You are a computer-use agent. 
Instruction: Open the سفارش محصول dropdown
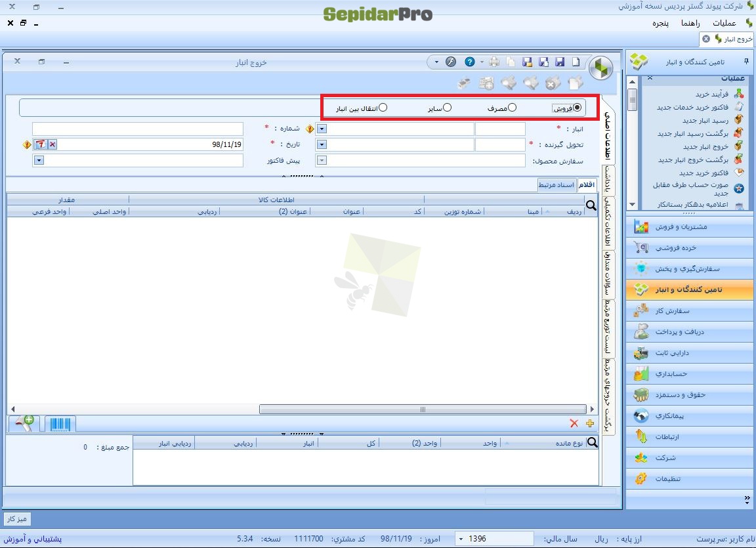tap(322, 161)
